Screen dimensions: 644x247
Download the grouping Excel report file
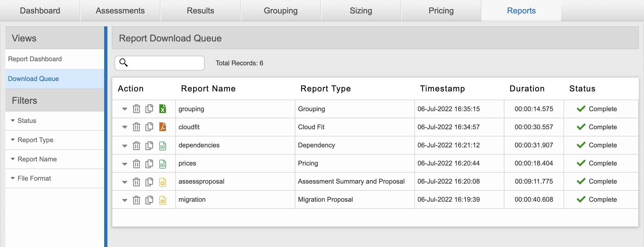(163, 109)
